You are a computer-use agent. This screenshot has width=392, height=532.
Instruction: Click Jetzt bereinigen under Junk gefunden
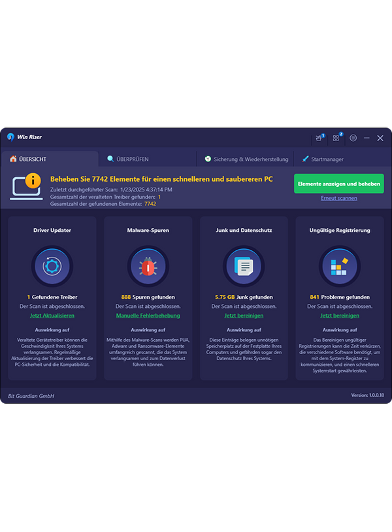pos(244,316)
